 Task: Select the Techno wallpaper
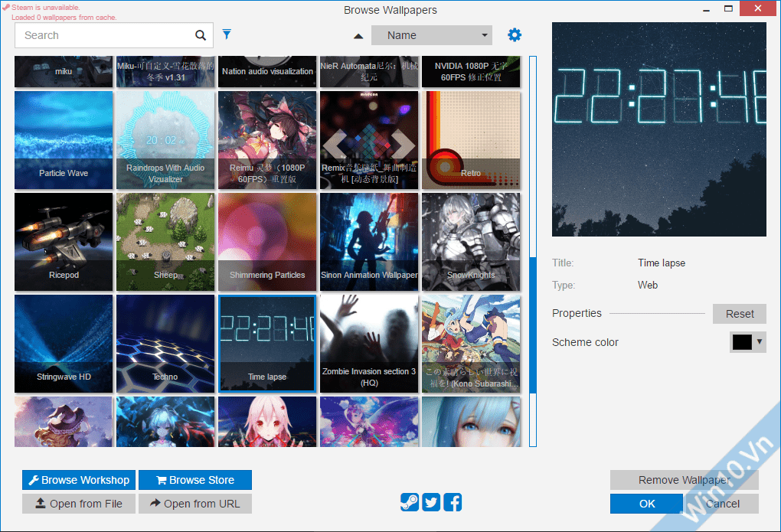coord(165,344)
